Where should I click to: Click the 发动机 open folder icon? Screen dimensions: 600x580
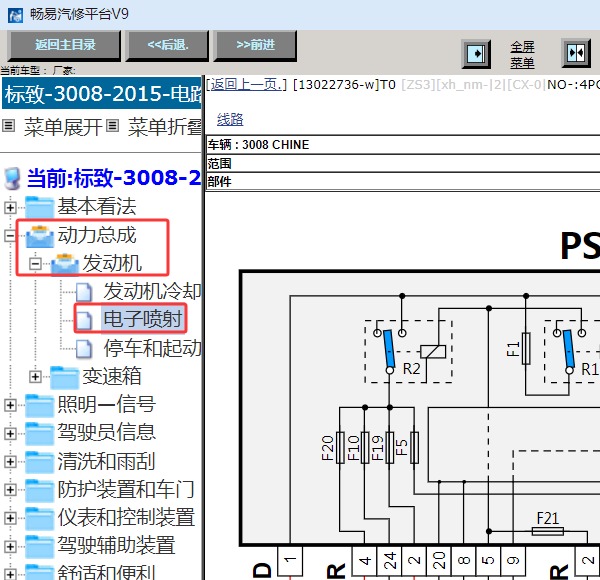(65, 264)
